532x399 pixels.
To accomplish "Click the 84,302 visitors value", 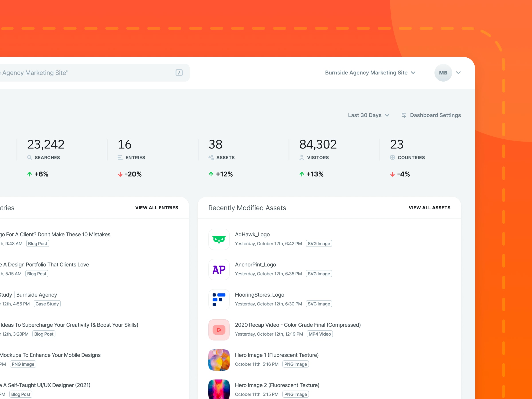I will (318, 144).
